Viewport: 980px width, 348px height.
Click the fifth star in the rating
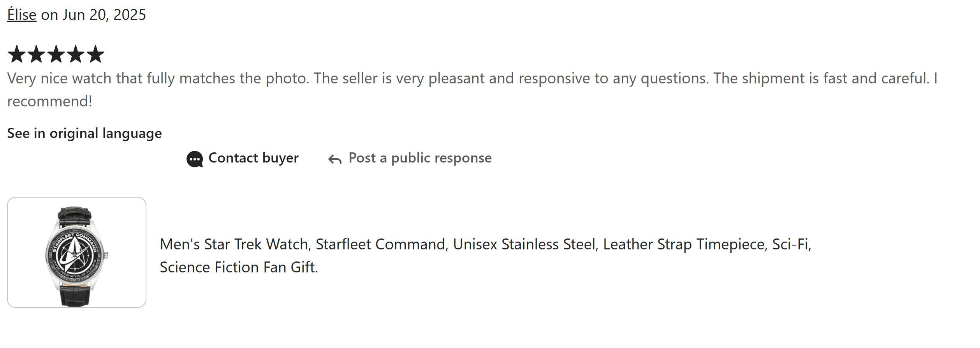pyautogui.click(x=95, y=54)
